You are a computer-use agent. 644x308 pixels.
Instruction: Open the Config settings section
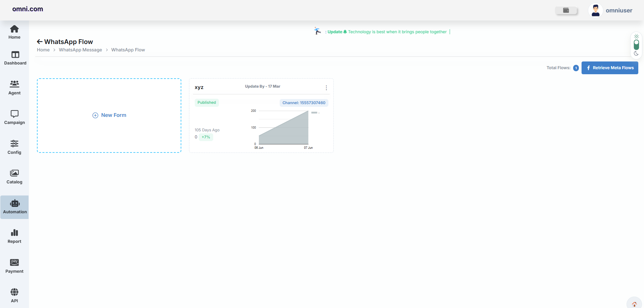14,147
